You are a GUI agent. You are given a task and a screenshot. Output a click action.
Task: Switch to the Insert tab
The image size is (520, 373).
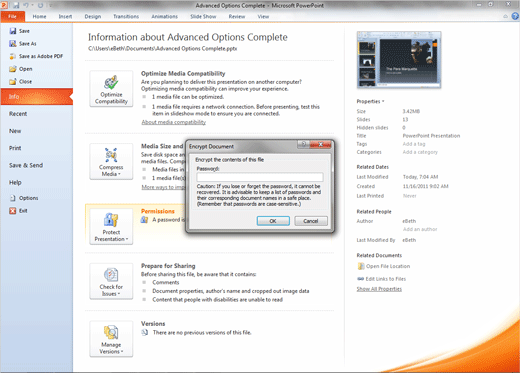[x=65, y=16]
